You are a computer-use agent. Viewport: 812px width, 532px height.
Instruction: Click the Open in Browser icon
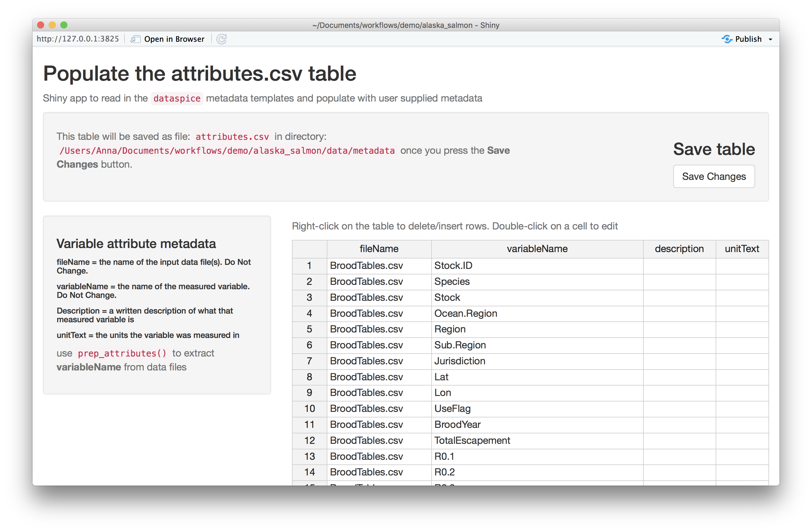coord(136,39)
